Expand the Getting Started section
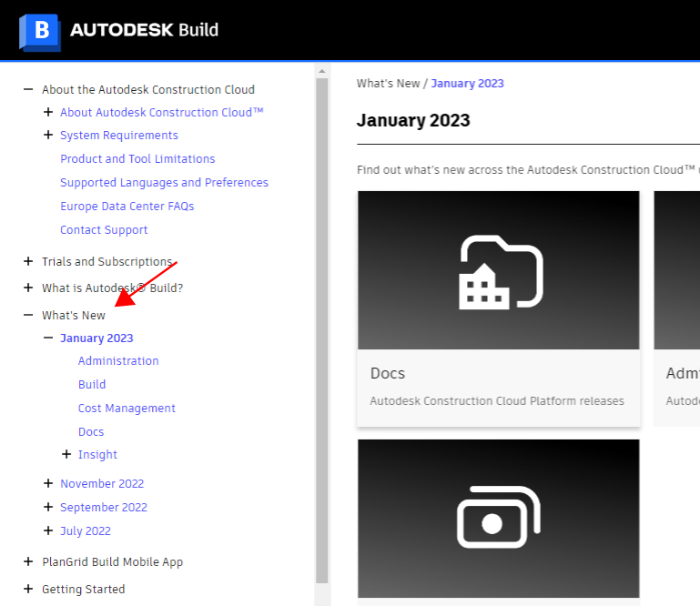The width and height of the screenshot is (700, 606). tap(28, 589)
